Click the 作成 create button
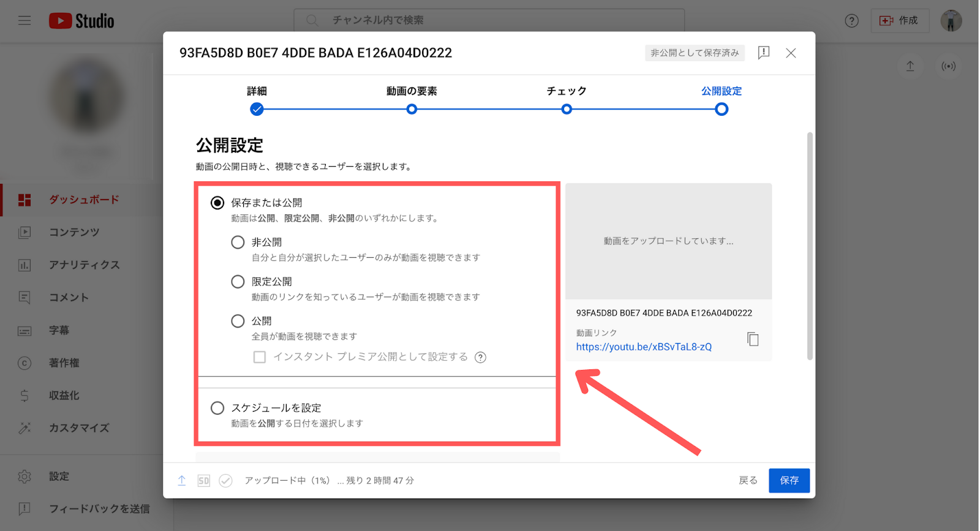The height and width of the screenshot is (531, 980). click(x=900, y=21)
